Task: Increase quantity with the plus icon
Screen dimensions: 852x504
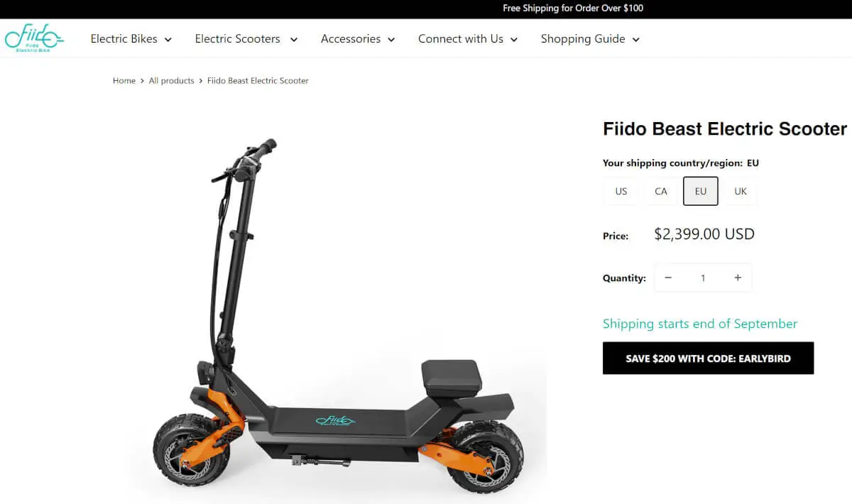Action: (738, 278)
